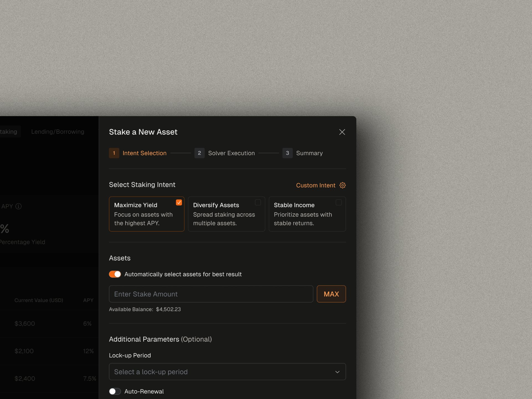
Task: Click the APY info icon
Action: point(19,206)
